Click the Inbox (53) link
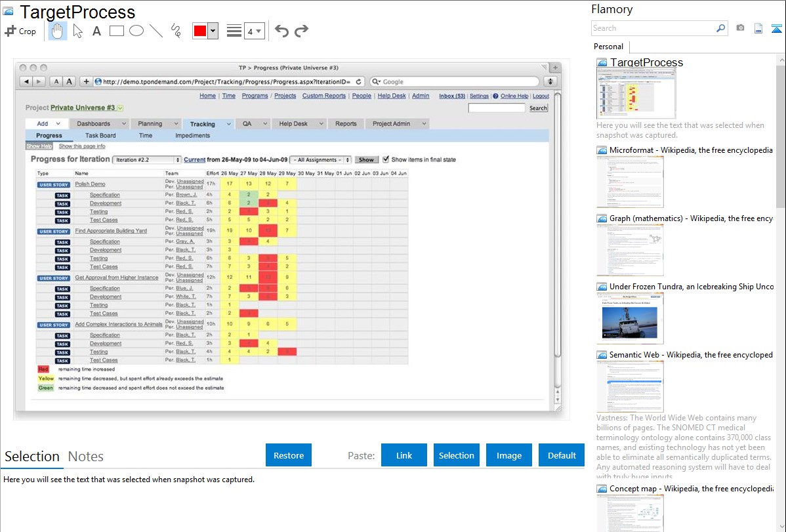786x532 pixels. (x=452, y=96)
